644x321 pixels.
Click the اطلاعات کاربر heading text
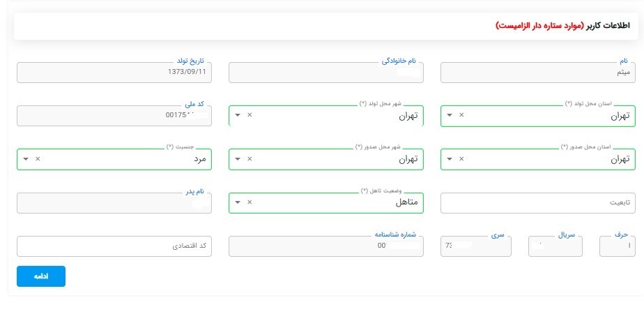607,26
